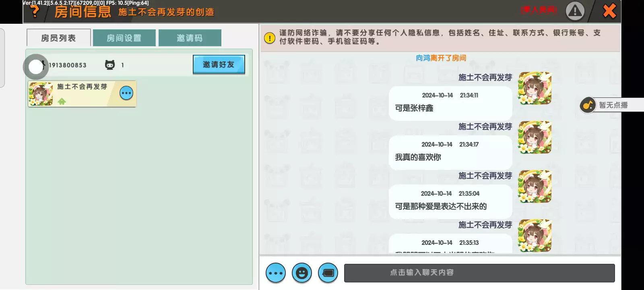Select the 房员列表 tab
Viewport: 644px width, 290px height.
tap(58, 38)
